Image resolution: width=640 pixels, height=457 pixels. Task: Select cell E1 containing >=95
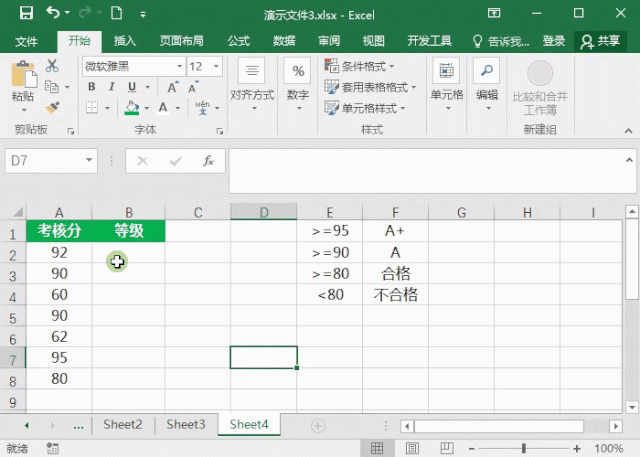(330, 231)
